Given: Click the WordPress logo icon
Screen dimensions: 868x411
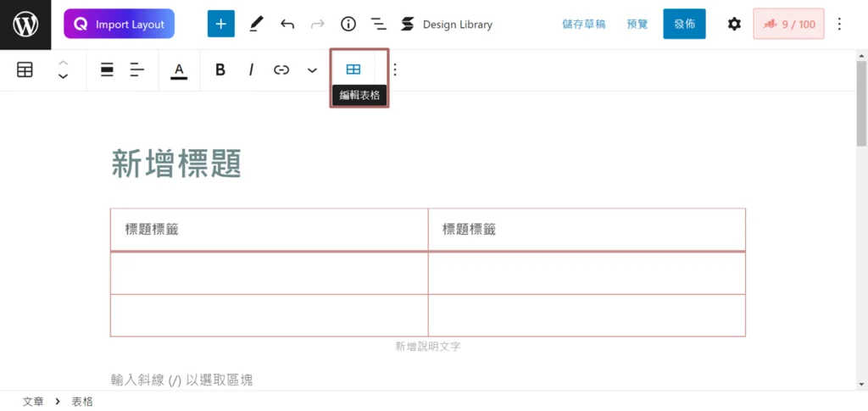Looking at the screenshot, I should pyautogui.click(x=25, y=25).
